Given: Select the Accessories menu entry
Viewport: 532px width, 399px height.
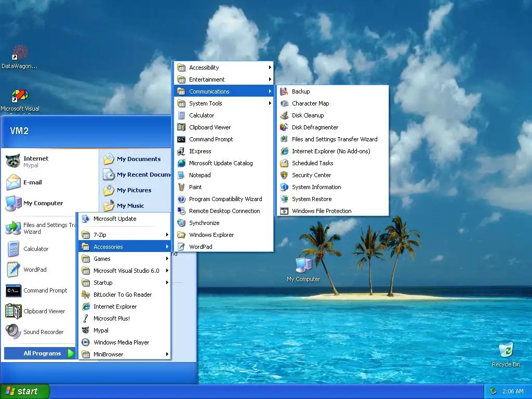Looking at the screenshot, I should point(125,247).
